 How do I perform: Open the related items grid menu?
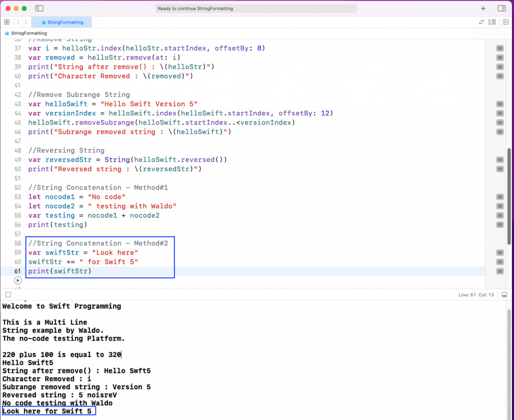coord(7,22)
